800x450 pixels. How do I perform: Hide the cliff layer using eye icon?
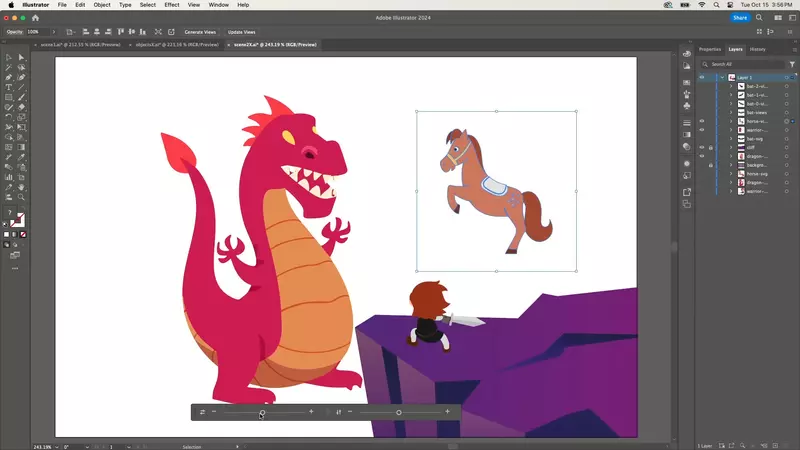(701, 147)
